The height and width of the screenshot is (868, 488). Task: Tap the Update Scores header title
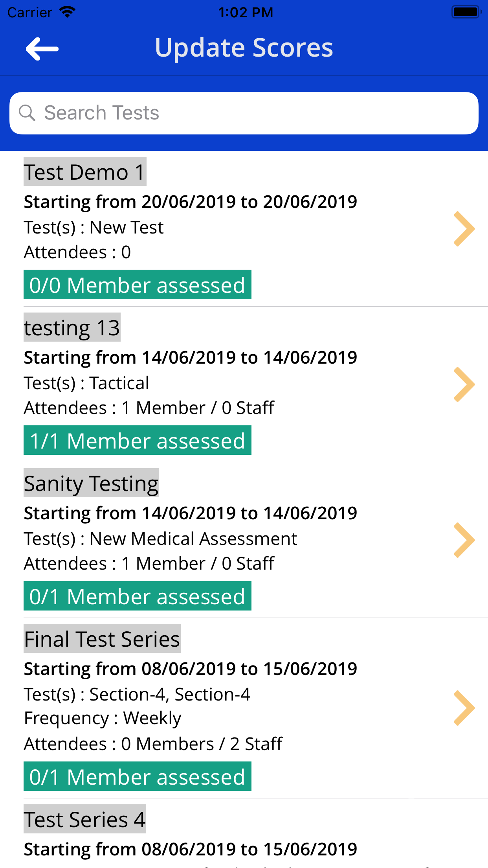(x=244, y=48)
